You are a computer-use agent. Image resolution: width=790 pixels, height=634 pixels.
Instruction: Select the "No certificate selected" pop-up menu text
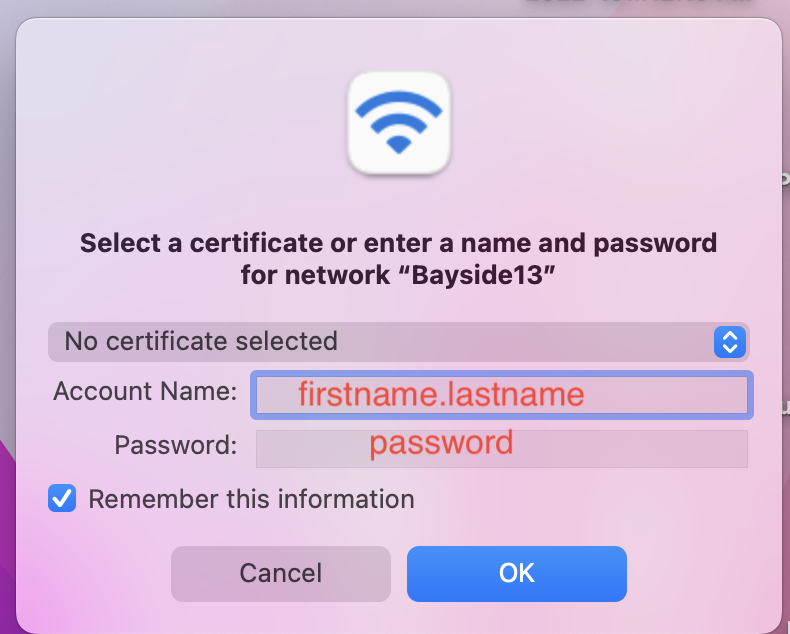(x=201, y=342)
